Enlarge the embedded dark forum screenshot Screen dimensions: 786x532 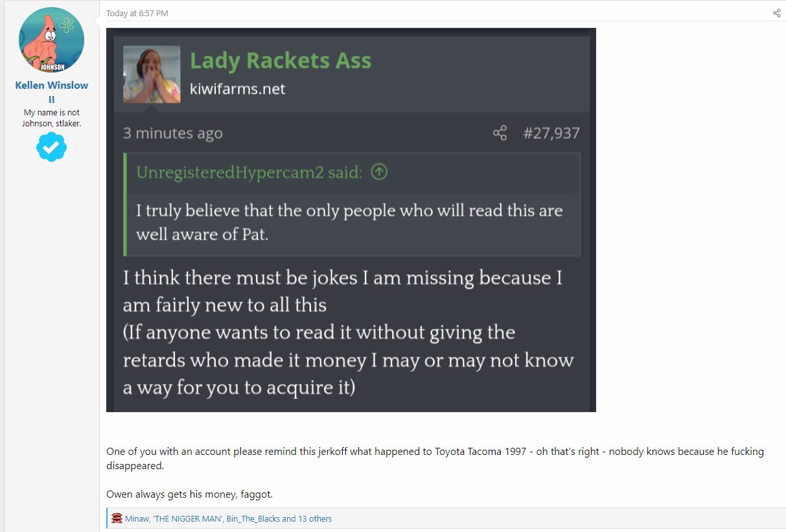click(x=351, y=220)
